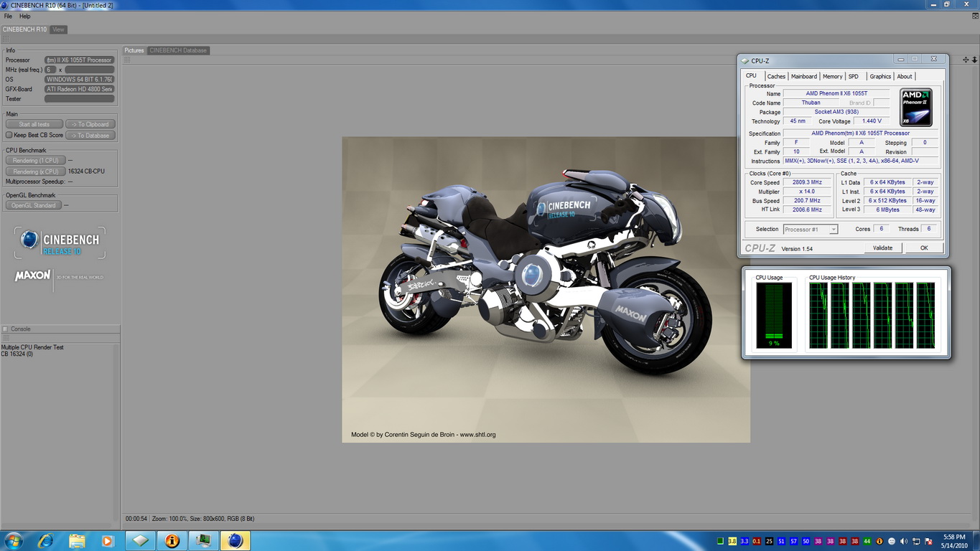Image resolution: width=980 pixels, height=551 pixels.
Task: Run Rendering (x CPU) benchmark
Action: pos(35,171)
